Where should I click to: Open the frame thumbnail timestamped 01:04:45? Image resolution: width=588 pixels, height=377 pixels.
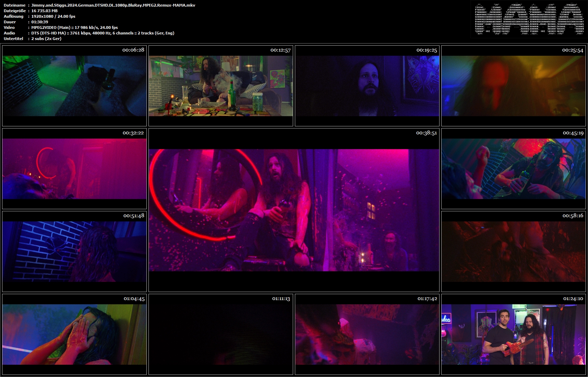(x=74, y=334)
